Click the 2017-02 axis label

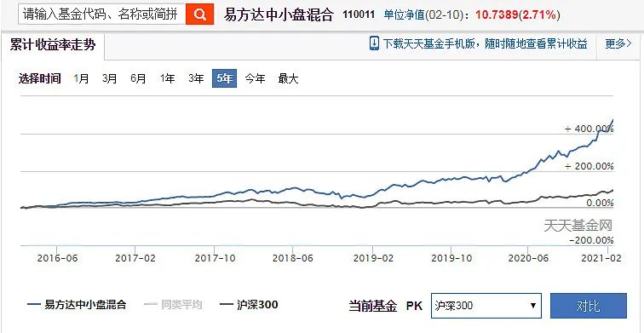pos(135,258)
